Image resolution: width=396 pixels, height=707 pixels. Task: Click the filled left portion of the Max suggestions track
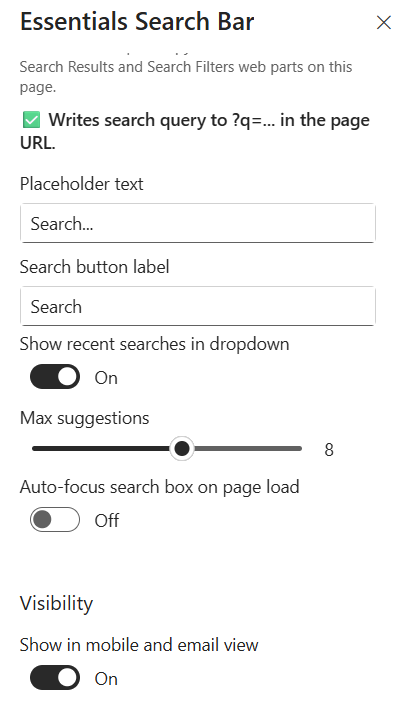coord(101,448)
